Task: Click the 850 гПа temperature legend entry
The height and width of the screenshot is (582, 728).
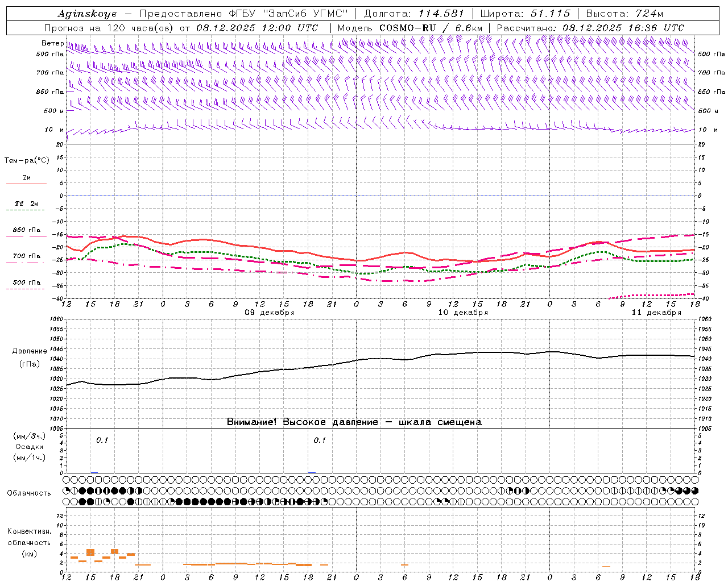Action: tap(27, 230)
